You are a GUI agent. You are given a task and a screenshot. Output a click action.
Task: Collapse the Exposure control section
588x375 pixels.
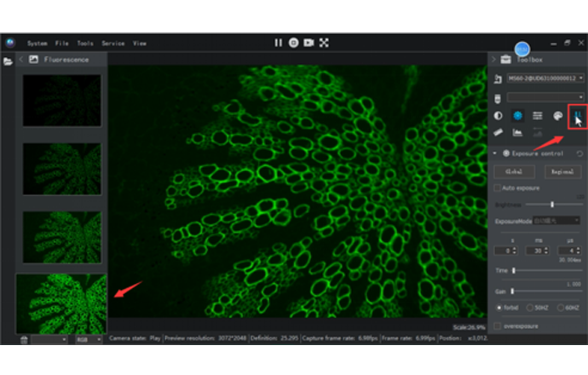[x=495, y=153]
